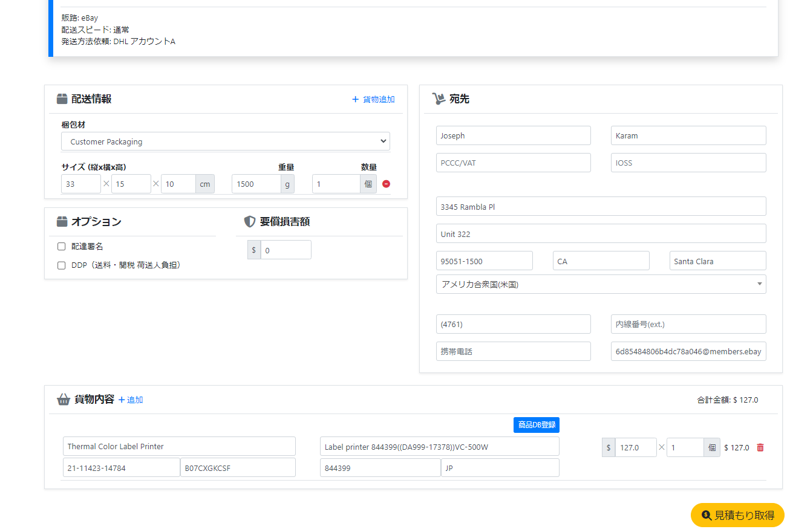The height and width of the screenshot is (532, 790).
Task: Add another package via 貨物追加
Action: click(373, 99)
